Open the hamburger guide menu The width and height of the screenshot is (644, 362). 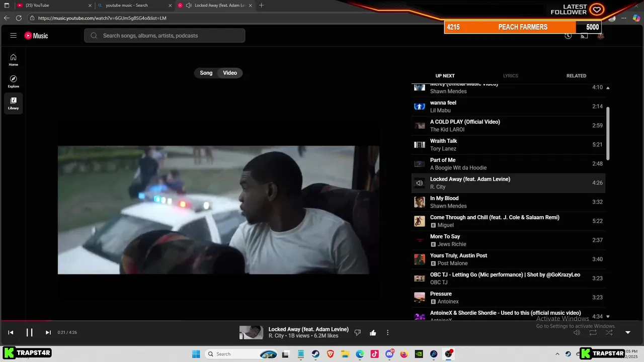[14, 36]
